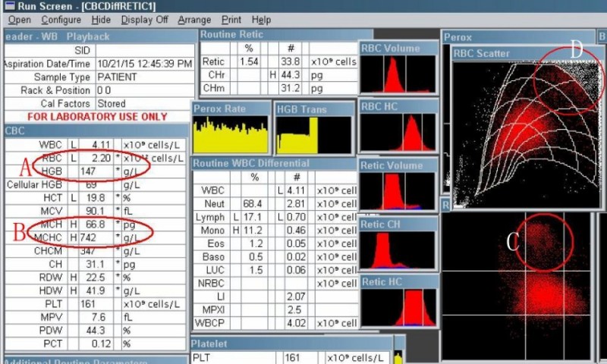Click the Routine Retic panel header

[286, 35]
